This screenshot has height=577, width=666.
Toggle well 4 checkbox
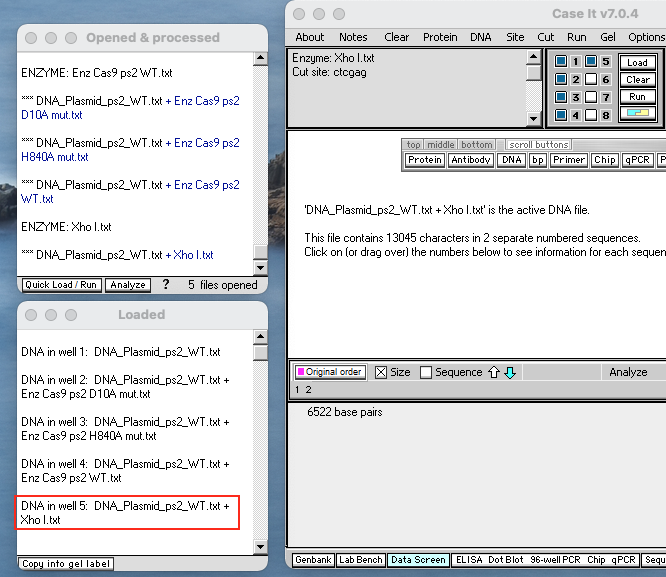(x=561, y=115)
